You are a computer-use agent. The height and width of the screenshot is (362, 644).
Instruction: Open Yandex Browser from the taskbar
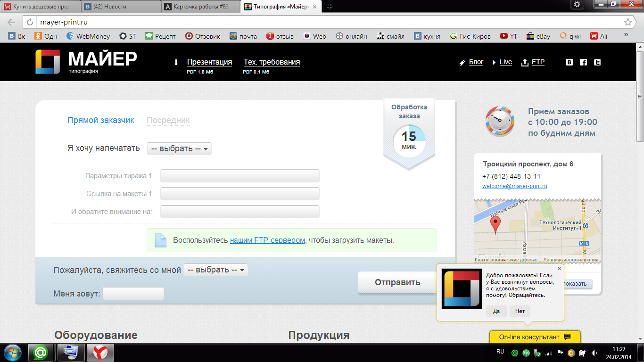coord(99,353)
